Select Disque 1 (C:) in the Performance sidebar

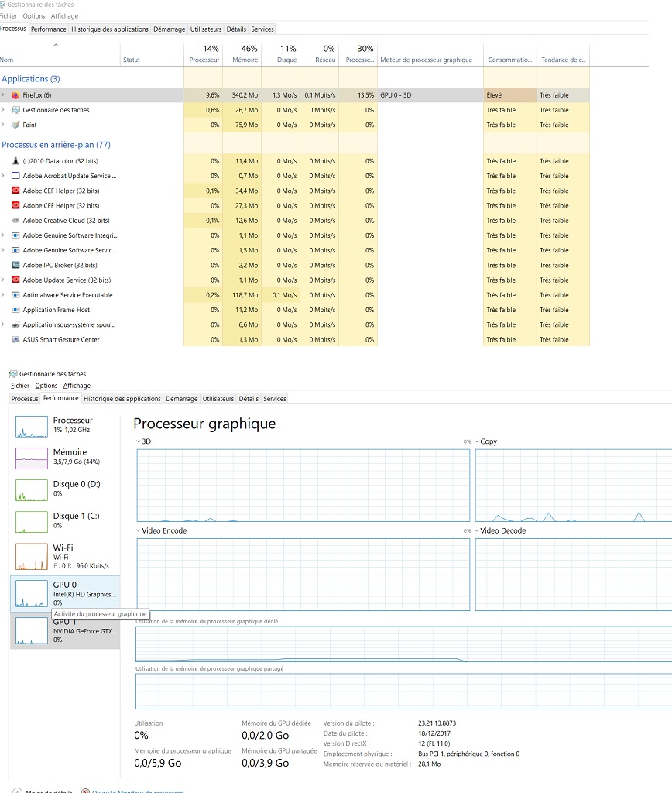pos(65,520)
